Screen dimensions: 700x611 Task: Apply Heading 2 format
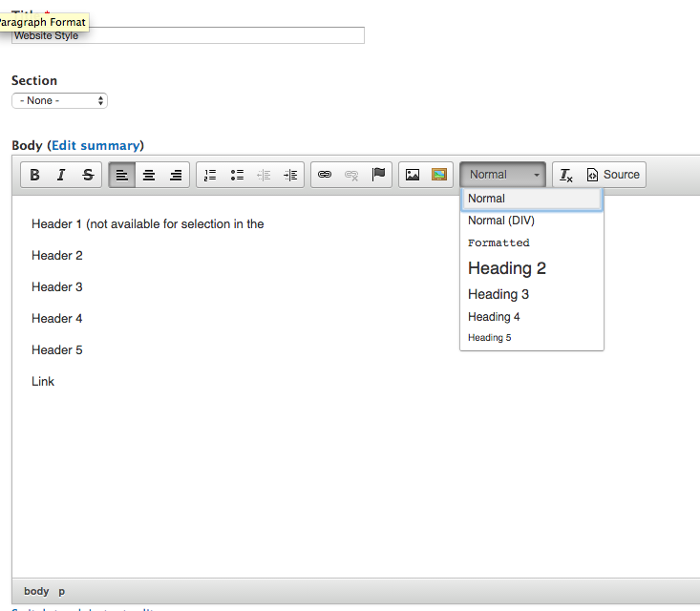pos(532,268)
